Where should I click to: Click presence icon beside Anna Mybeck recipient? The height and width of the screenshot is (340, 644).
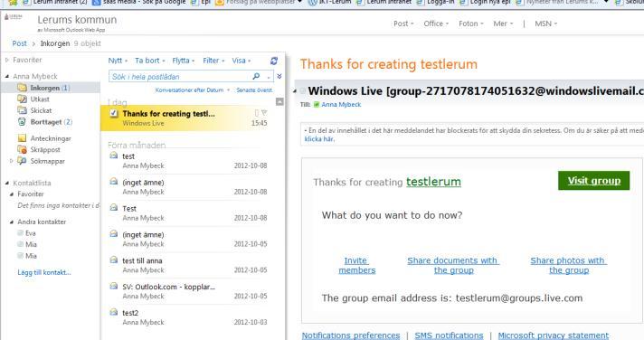(x=317, y=105)
